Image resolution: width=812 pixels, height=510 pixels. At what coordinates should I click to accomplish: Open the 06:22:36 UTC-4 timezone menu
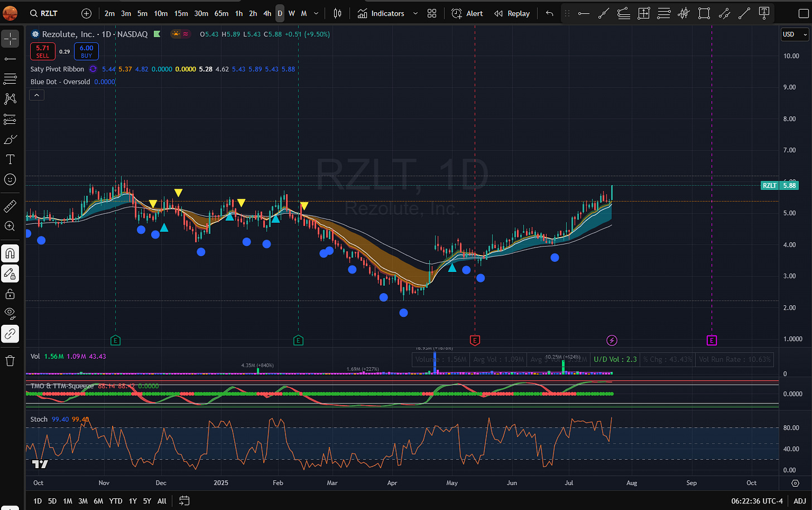757,501
